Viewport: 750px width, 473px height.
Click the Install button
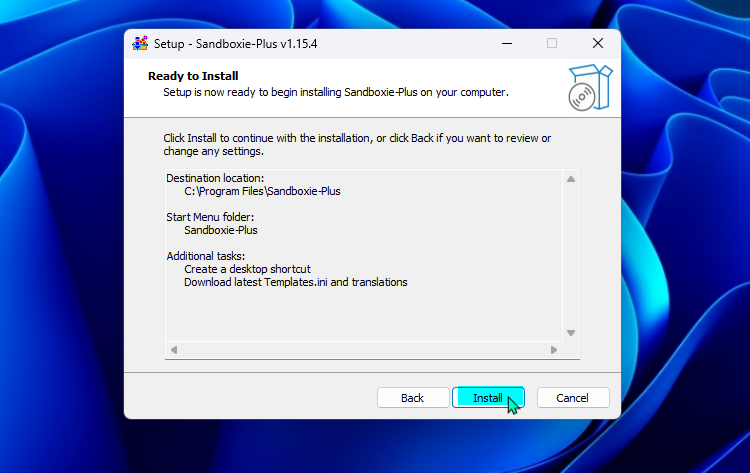point(488,397)
